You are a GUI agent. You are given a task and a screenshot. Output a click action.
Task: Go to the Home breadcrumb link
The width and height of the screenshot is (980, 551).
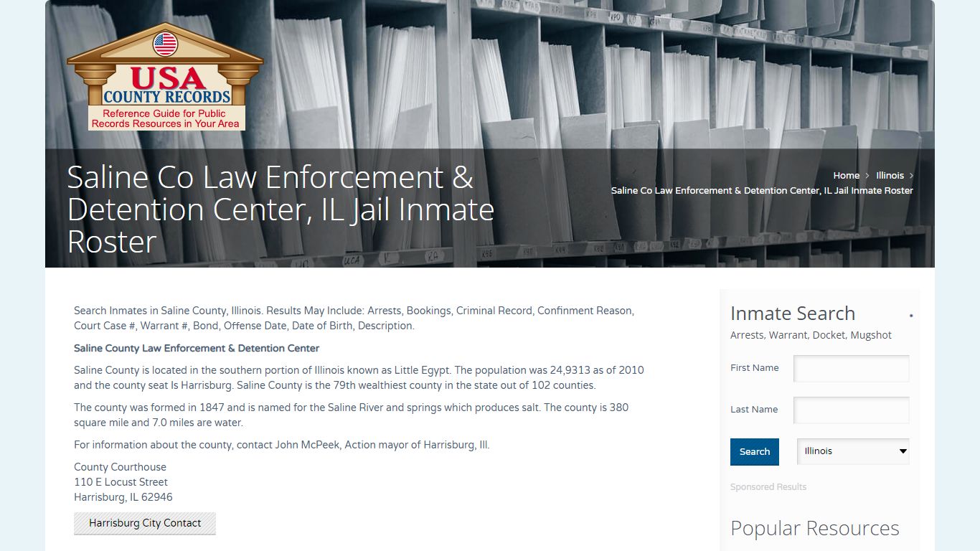pyautogui.click(x=846, y=176)
